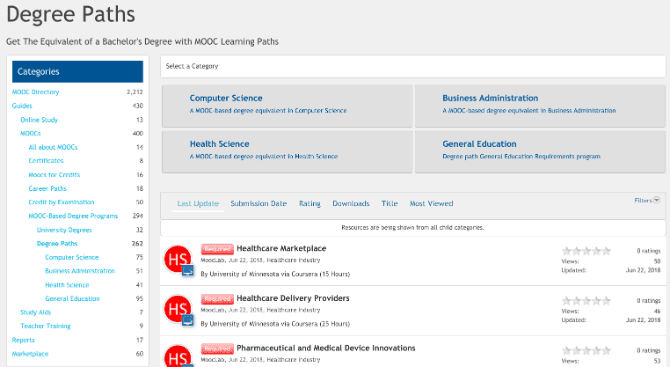The height and width of the screenshot is (367, 670).
Task: Open sidebar Health Science subcategory
Action: coord(67,285)
